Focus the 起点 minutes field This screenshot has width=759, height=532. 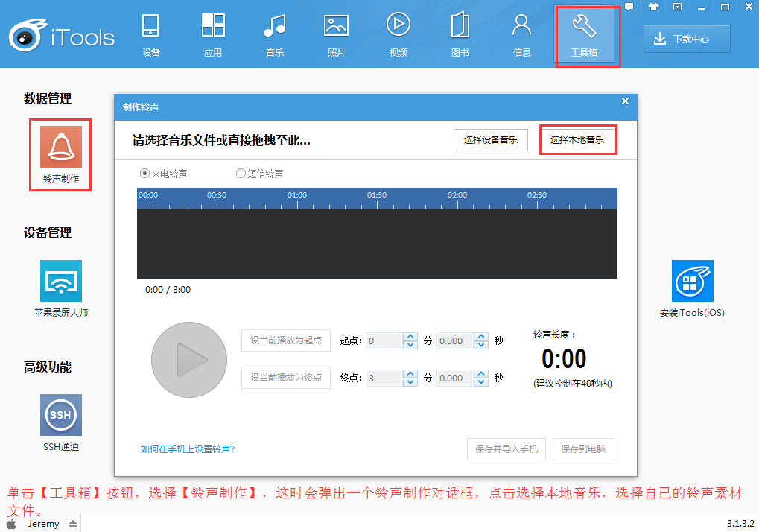(384, 341)
